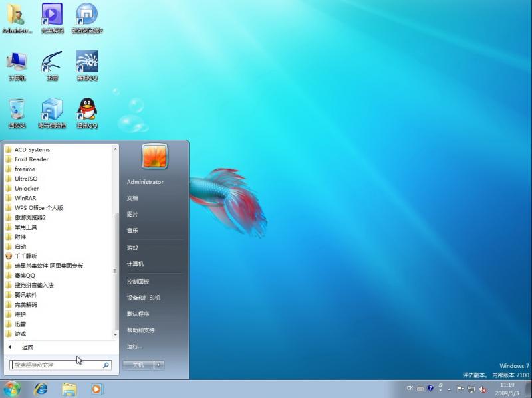
Task: Click the user account flower picture
Action: point(155,156)
